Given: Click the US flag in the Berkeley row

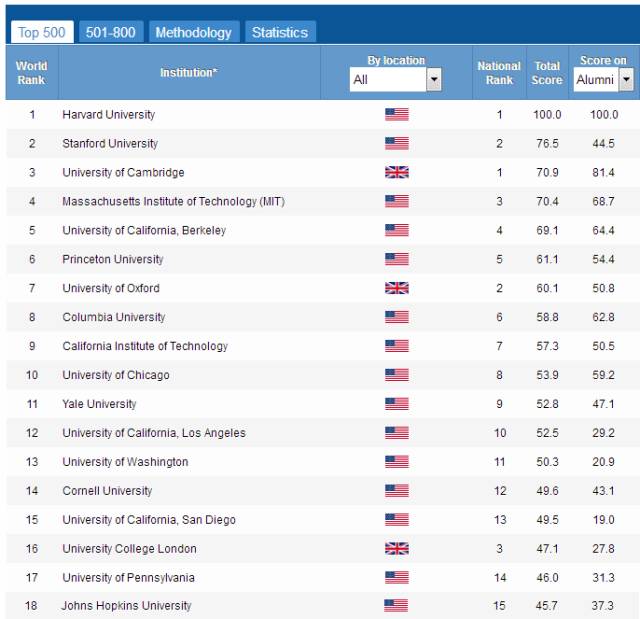Looking at the screenshot, I should click(x=397, y=231).
